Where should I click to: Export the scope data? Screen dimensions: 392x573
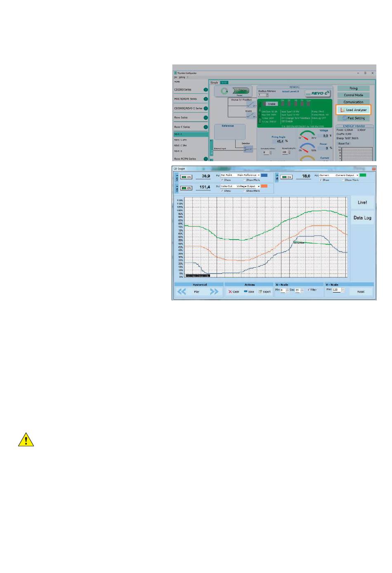click(264, 292)
